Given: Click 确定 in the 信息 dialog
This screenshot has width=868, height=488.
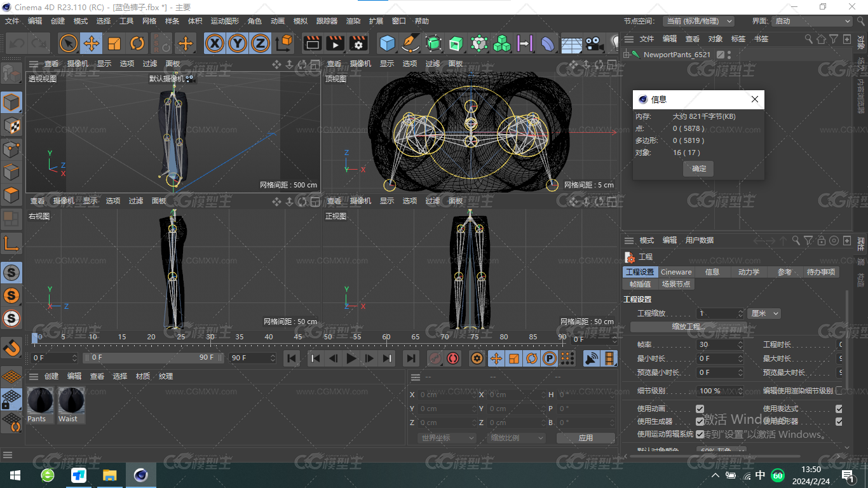Looking at the screenshot, I should coord(699,168).
